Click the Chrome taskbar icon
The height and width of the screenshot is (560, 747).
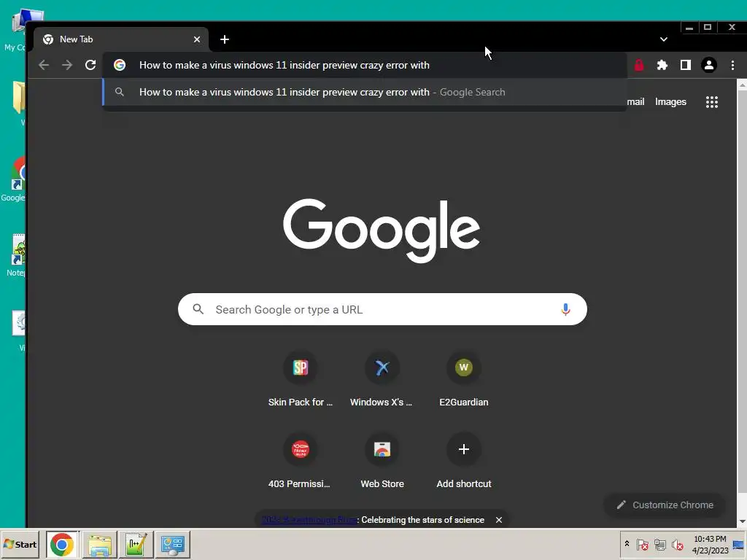click(62, 544)
